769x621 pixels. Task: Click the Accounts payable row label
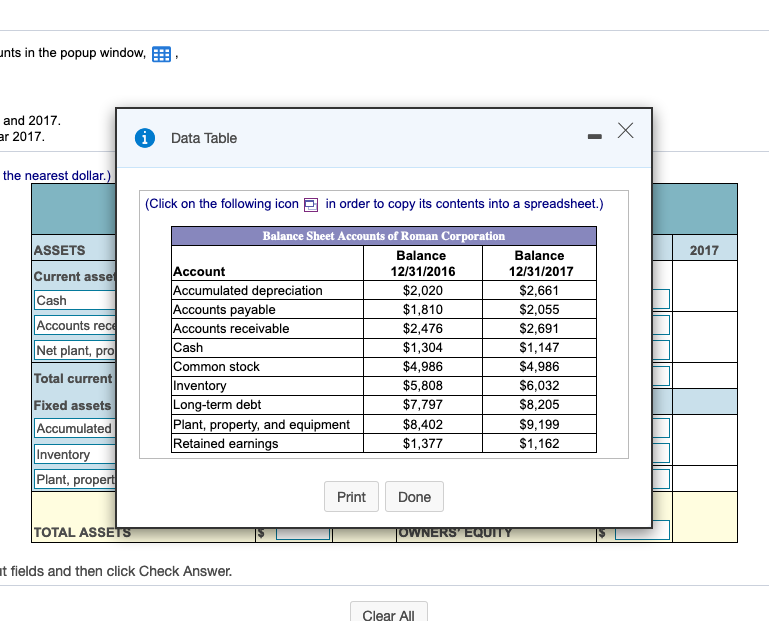(224, 310)
